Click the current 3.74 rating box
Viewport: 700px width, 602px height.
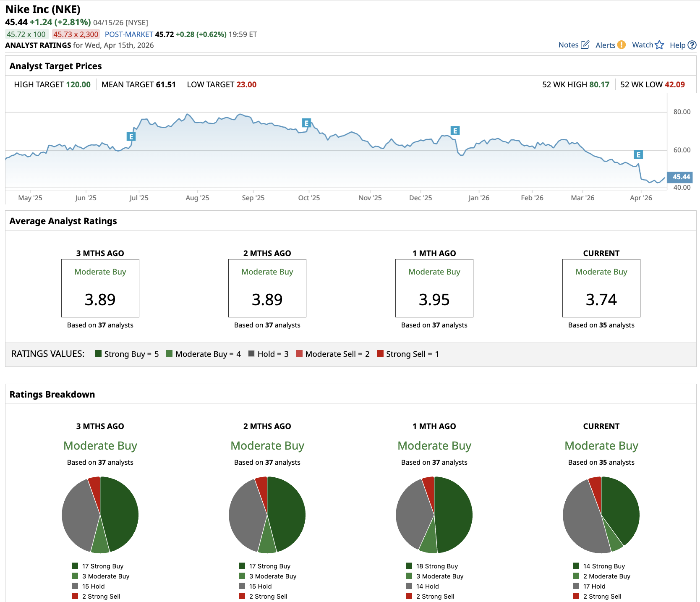(x=601, y=288)
